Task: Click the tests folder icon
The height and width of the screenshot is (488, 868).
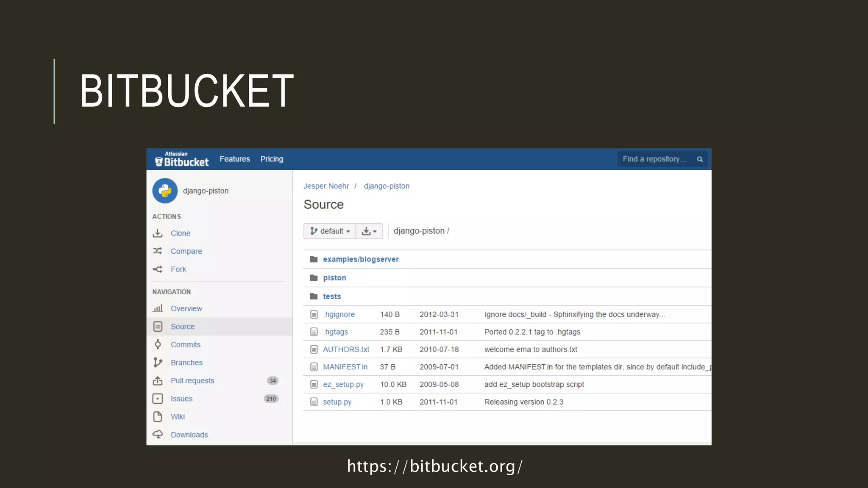Action: [314, 297]
